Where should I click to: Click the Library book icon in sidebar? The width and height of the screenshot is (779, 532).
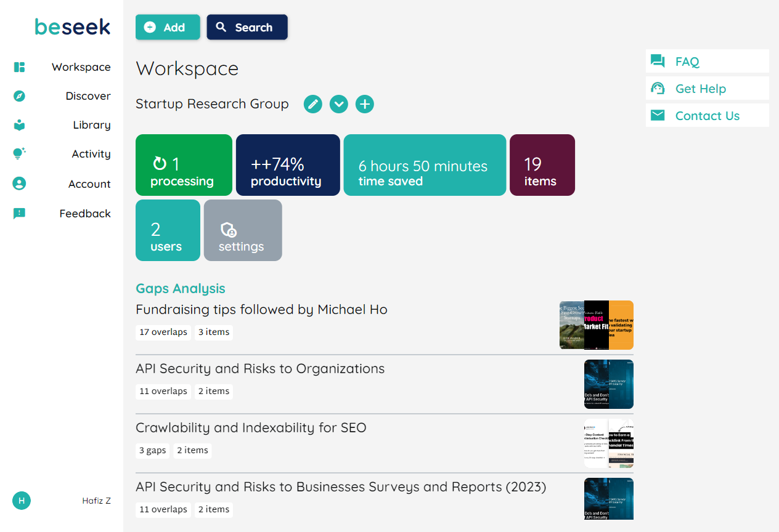pyautogui.click(x=19, y=125)
